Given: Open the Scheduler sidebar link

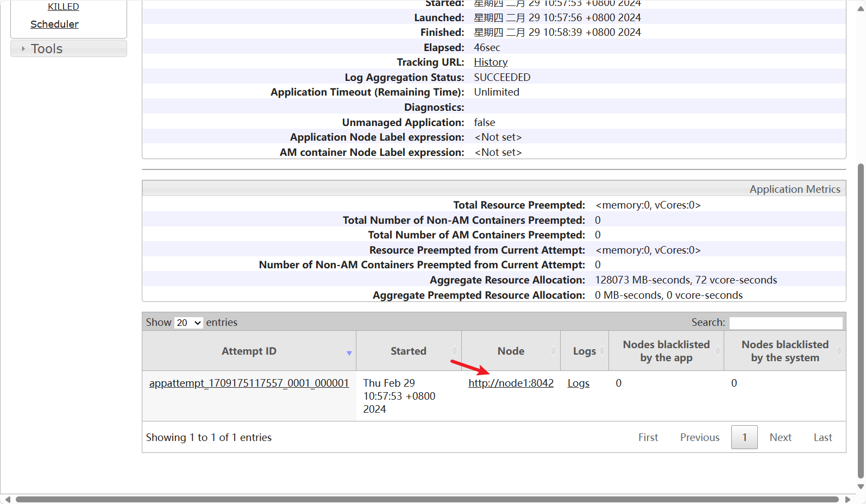Looking at the screenshot, I should pyautogui.click(x=54, y=24).
